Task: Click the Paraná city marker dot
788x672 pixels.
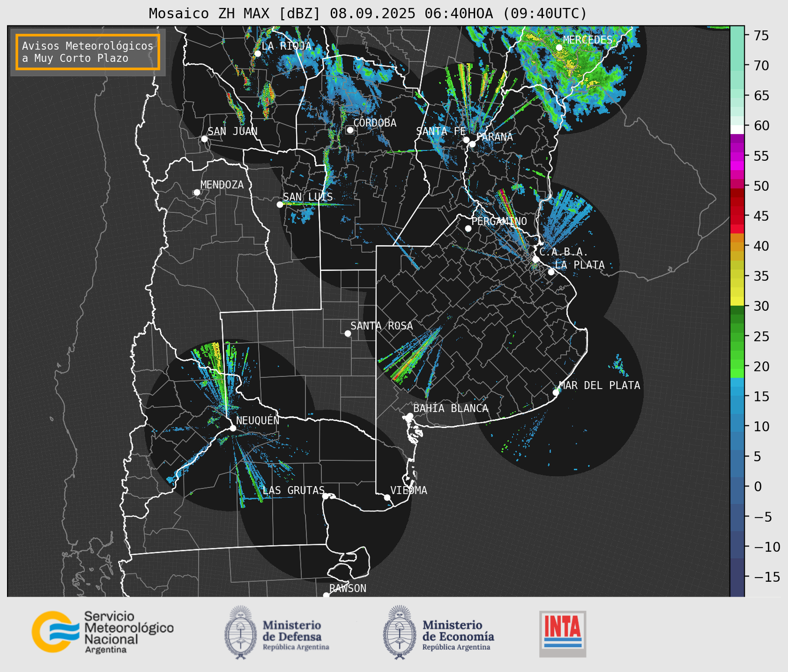Action: (x=472, y=144)
